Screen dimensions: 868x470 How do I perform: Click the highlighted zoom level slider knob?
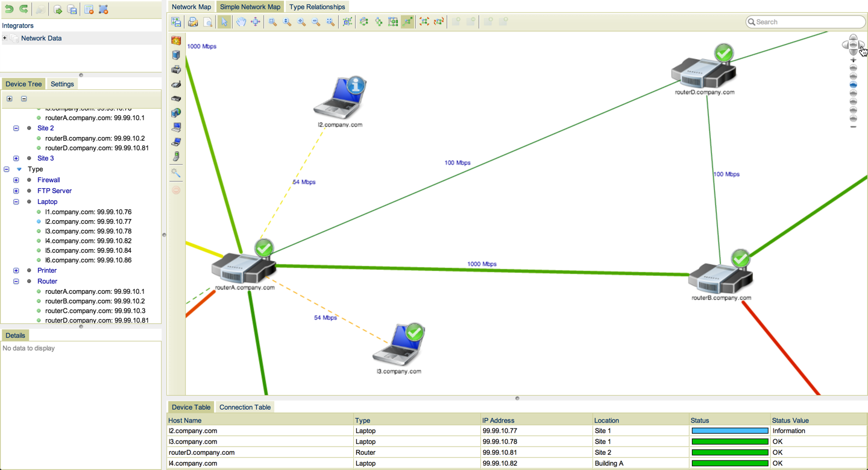[x=854, y=85]
